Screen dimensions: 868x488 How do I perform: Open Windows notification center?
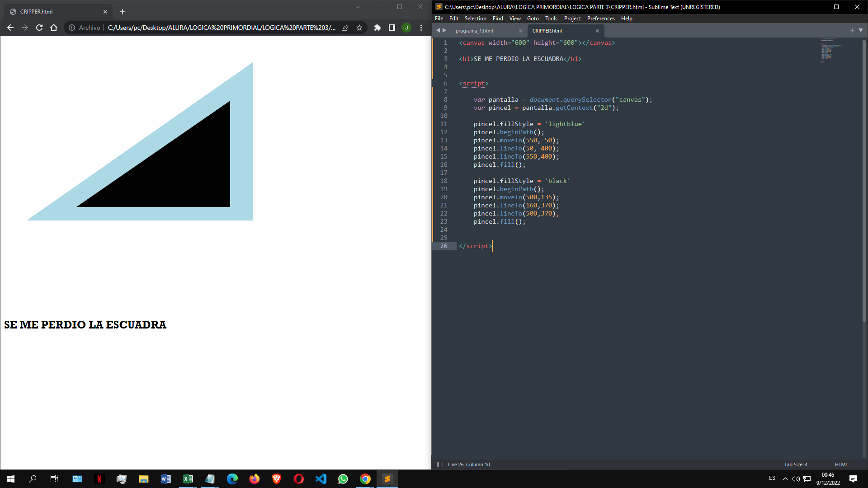point(853,479)
